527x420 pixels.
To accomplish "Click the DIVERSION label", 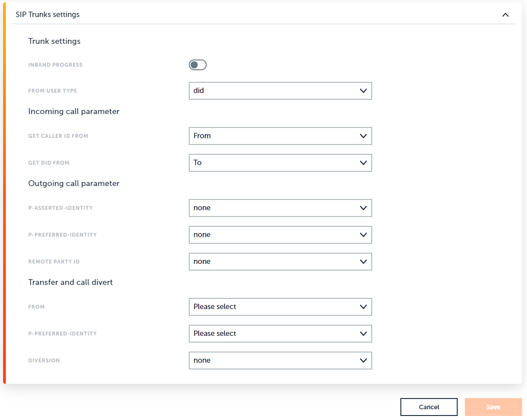I will point(44,360).
